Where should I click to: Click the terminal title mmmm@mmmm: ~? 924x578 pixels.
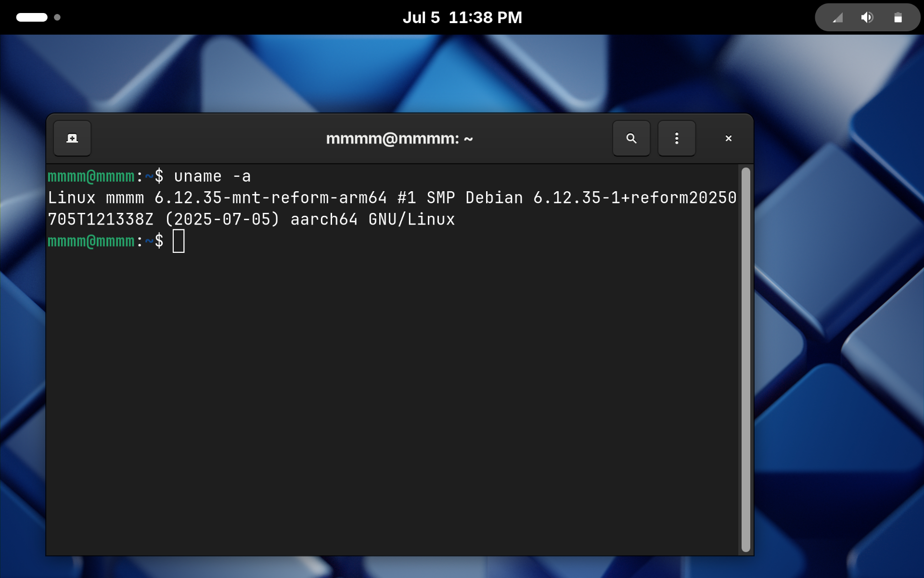click(399, 139)
